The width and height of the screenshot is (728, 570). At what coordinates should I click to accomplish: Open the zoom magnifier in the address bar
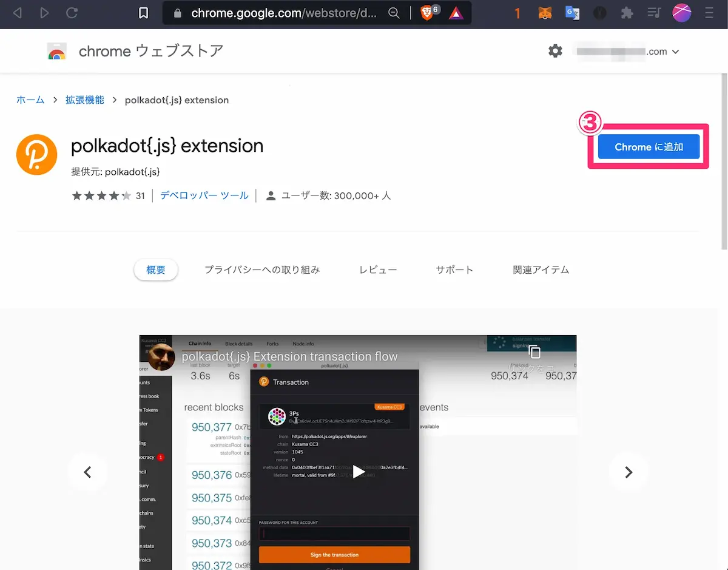click(x=394, y=13)
